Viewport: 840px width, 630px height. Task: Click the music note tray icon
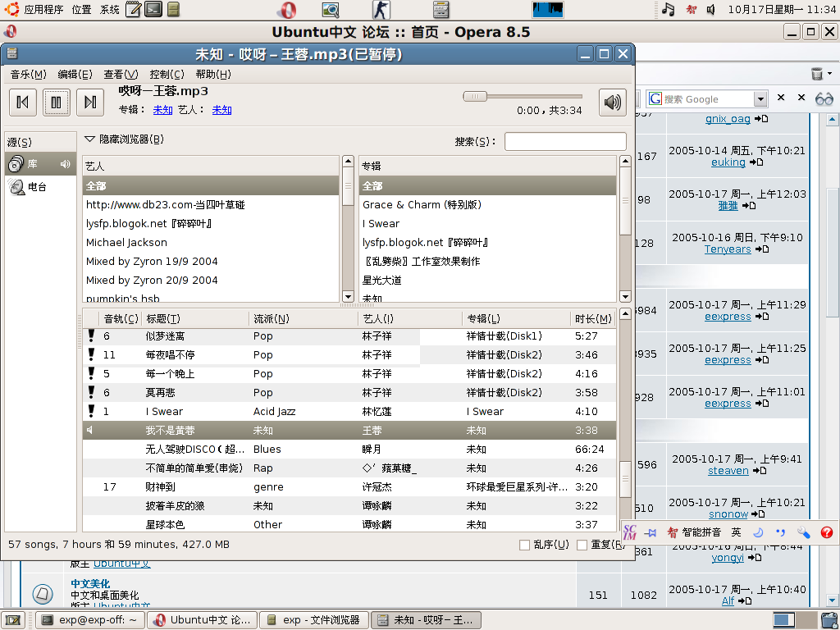click(668, 9)
